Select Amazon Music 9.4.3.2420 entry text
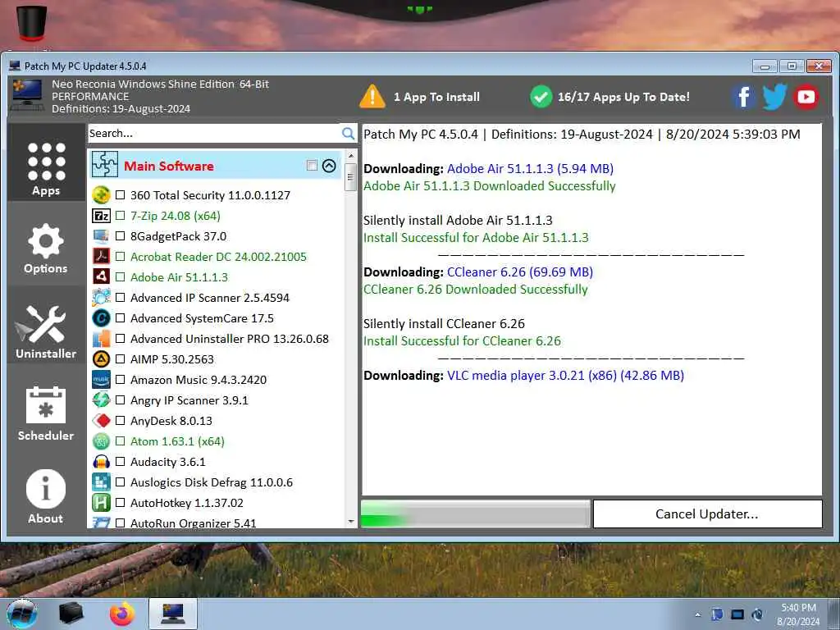 pyautogui.click(x=199, y=380)
